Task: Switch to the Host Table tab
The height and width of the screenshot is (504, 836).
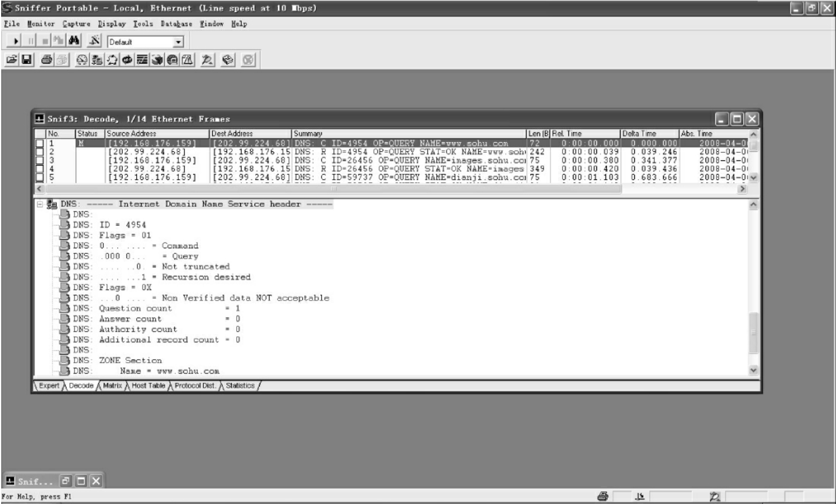Action: tap(148, 386)
